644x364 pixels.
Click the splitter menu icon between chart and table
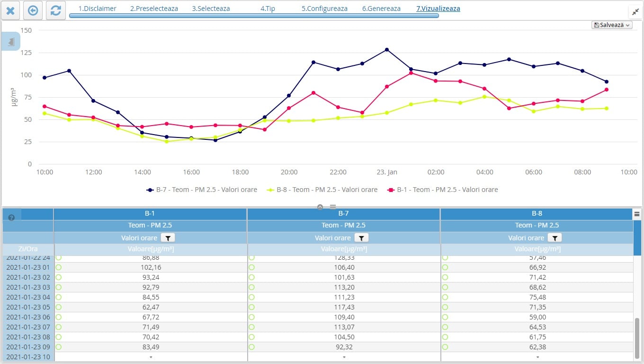[333, 207]
